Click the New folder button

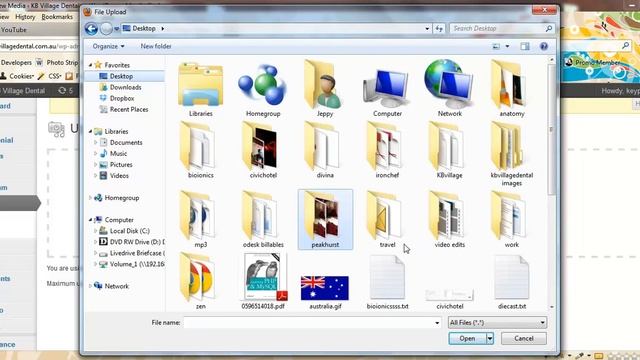(156, 46)
